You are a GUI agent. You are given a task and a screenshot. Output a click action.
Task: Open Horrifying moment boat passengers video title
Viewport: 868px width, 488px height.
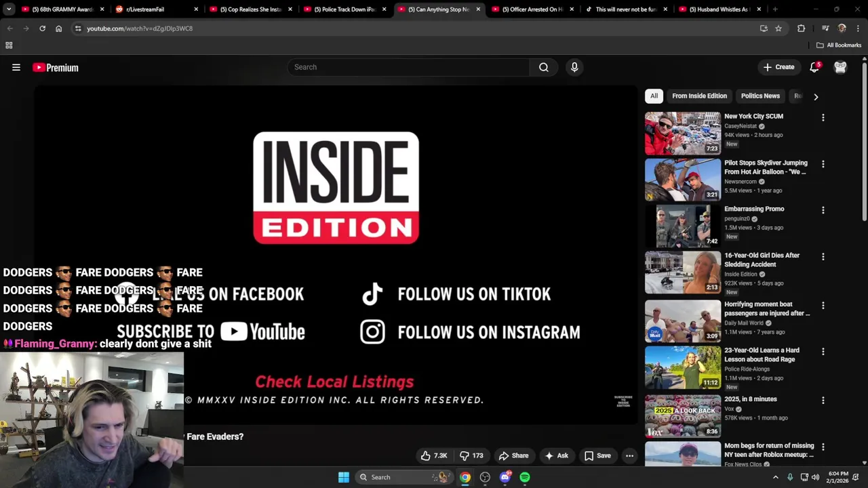point(767,308)
